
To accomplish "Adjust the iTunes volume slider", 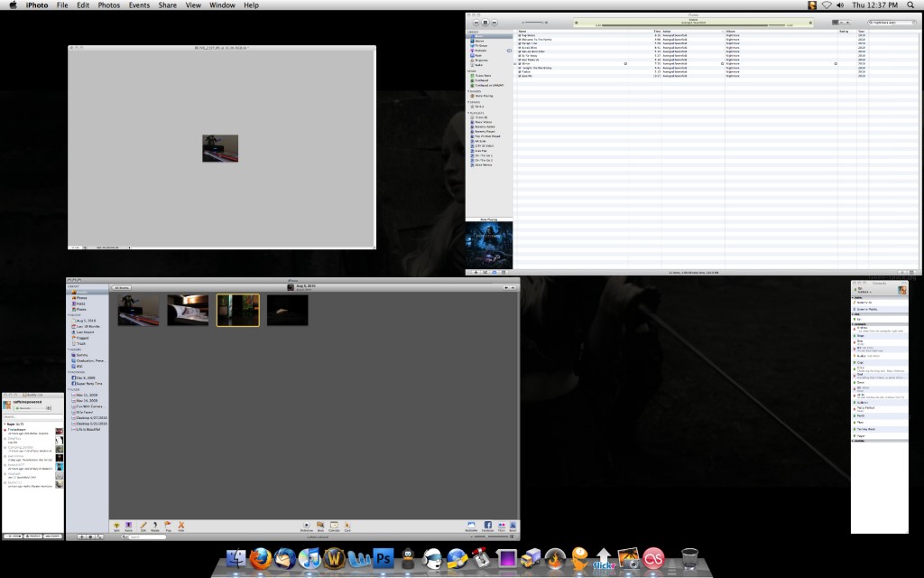I will [534, 23].
